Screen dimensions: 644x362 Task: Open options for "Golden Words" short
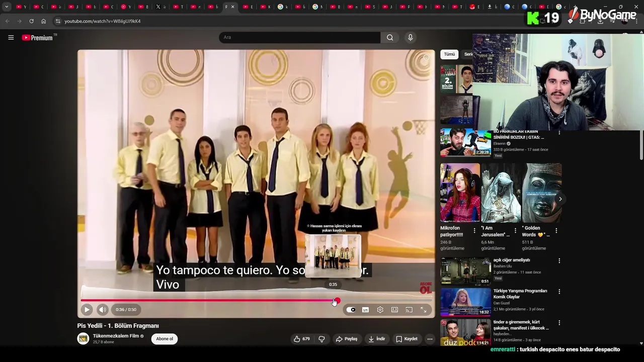click(x=555, y=230)
